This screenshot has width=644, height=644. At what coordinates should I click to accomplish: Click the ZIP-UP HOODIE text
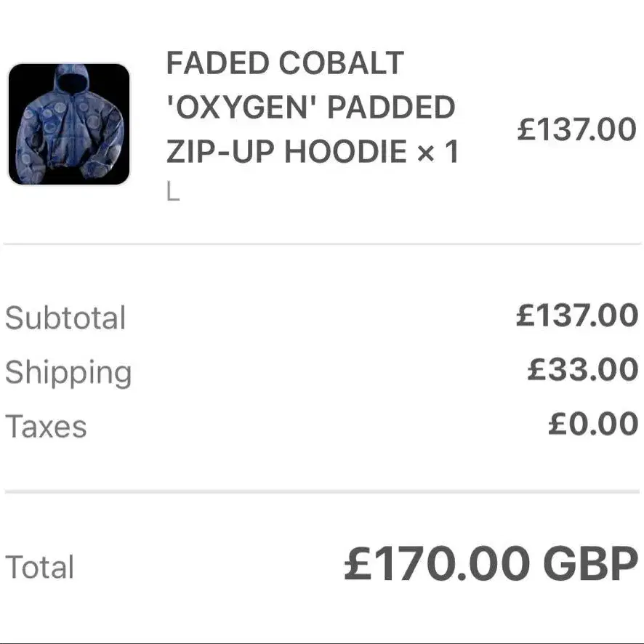[x=286, y=151]
